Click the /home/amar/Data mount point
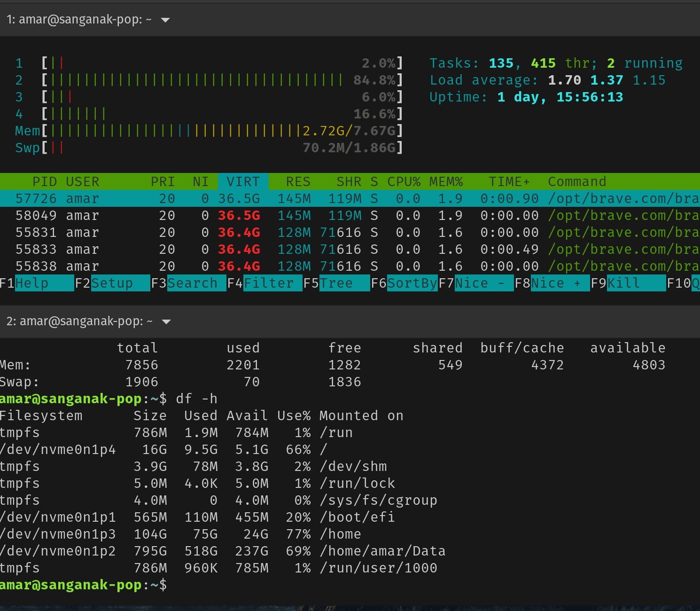This screenshot has height=611, width=700. [x=382, y=551]
